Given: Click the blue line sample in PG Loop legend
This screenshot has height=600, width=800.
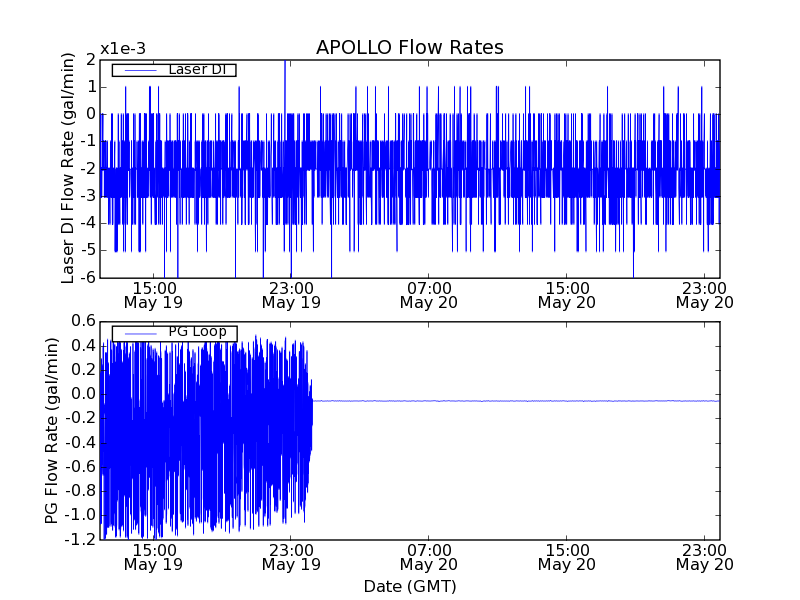Looking at the screenshot, I should click(138, 333).
